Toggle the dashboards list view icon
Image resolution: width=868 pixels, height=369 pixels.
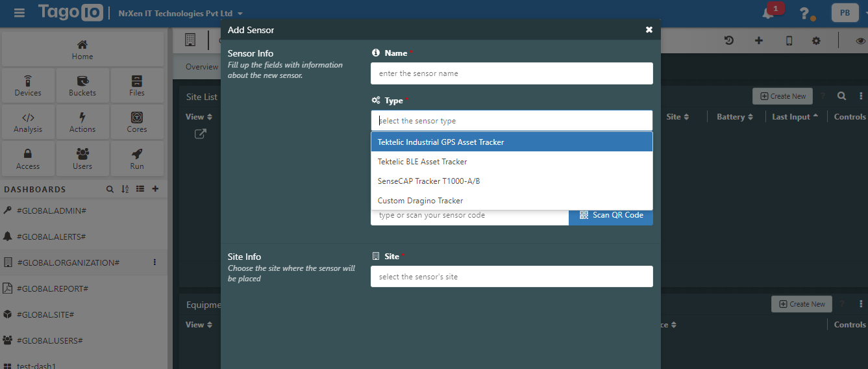[140, 189]
